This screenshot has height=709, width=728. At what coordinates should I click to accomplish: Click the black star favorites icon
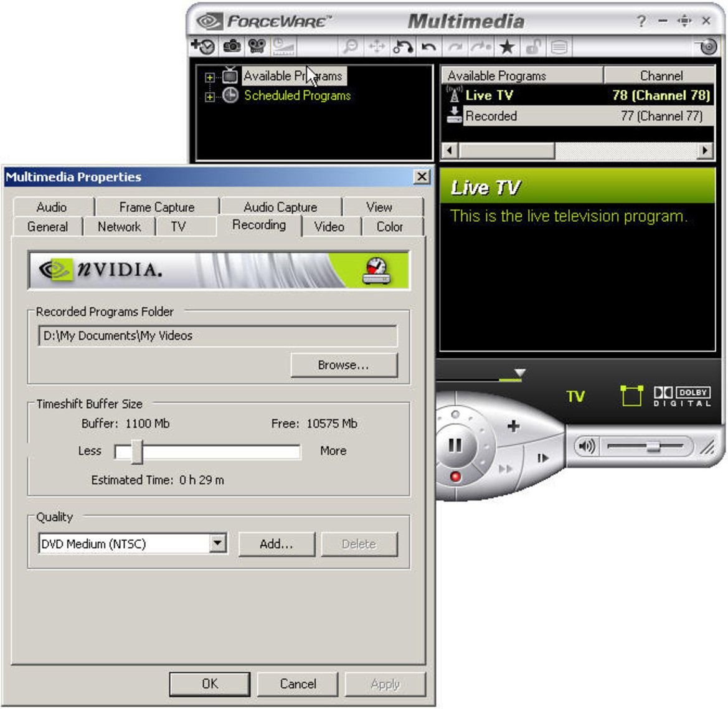pyautogui.click(x=507, y=47)
